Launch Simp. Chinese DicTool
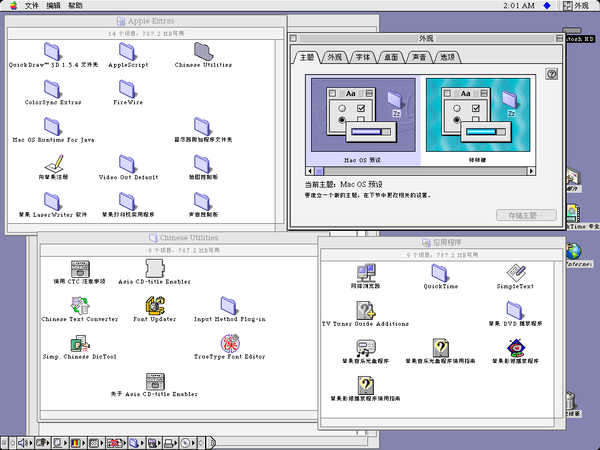The width and height of the screenshot is (600, 450). tap(80, 343)
